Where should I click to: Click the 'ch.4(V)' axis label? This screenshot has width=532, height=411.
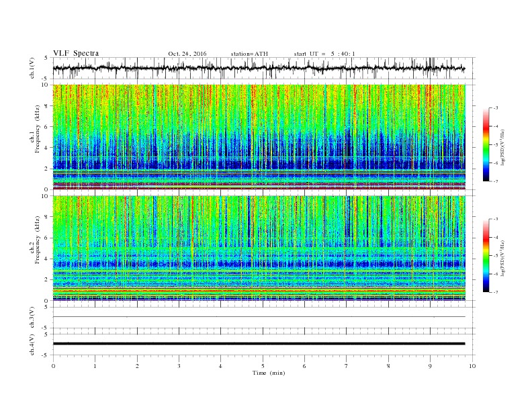(x=32, y=345)
